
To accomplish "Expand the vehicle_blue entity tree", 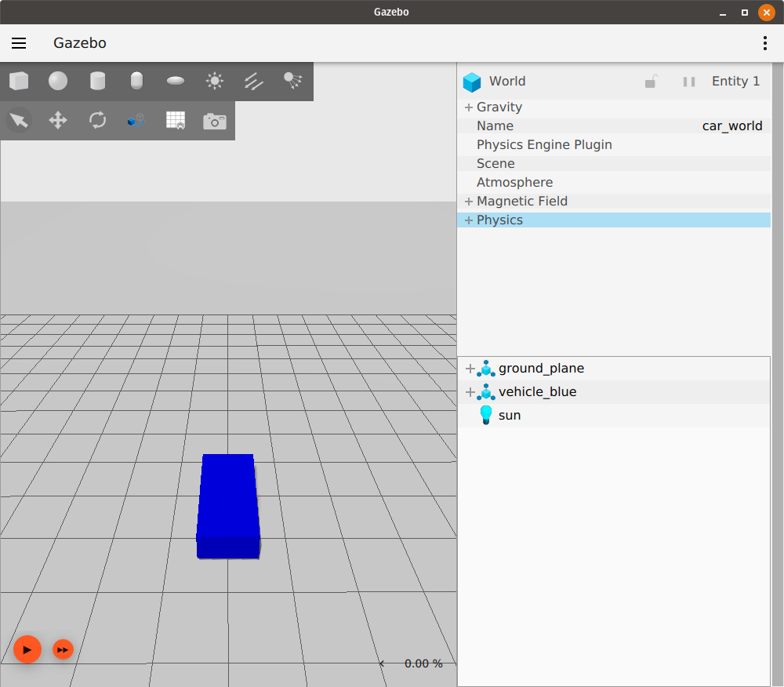I will (470, 392).
